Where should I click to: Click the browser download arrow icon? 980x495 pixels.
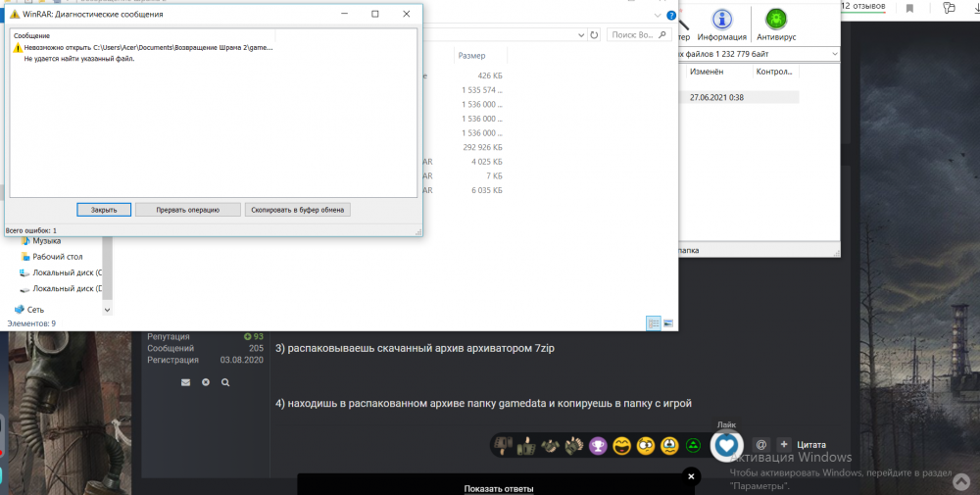976,8
